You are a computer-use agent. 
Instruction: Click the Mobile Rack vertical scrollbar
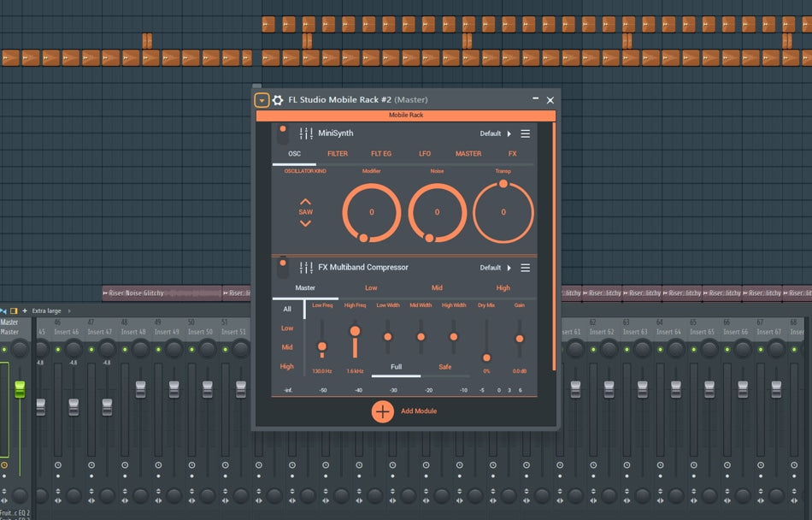(554, 246)
